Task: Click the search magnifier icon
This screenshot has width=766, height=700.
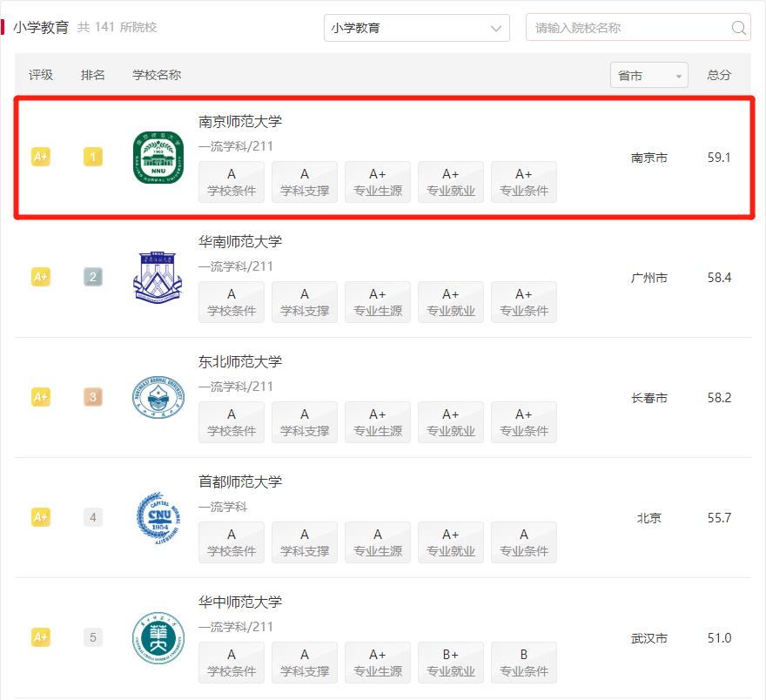Action: pyautogui.click(x=739, y=28)
